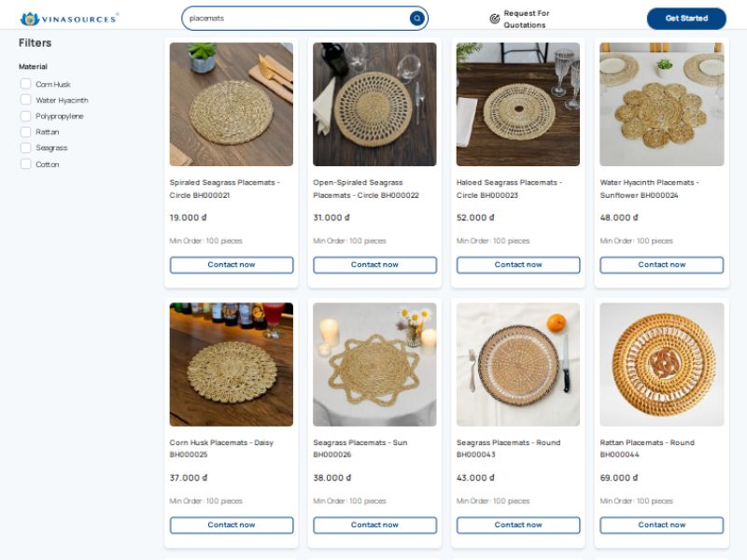Viewport: 747px width, 560px height.
Task: Click Contact now under Water Hyacinth Sunflower
Action: (661, 265)
